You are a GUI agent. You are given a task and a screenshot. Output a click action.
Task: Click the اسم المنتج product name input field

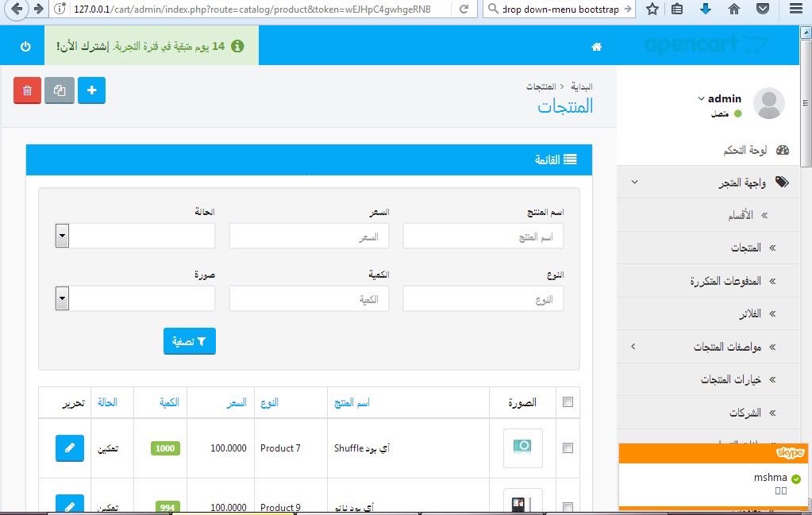click(x=483, y=236)
